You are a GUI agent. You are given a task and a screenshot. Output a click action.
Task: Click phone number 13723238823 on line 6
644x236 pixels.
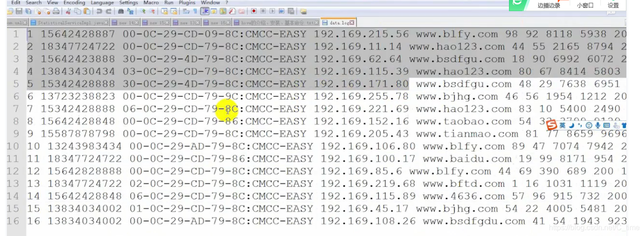tap(78, 96)
